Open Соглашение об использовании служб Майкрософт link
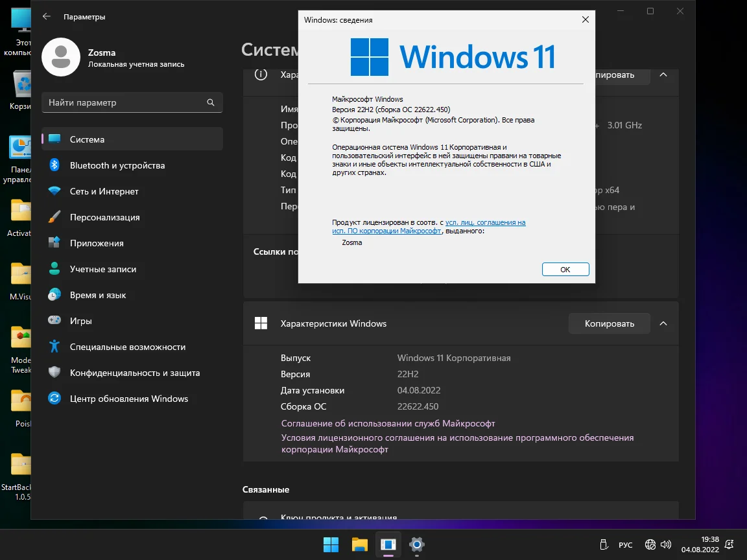 tap(388, 423)
